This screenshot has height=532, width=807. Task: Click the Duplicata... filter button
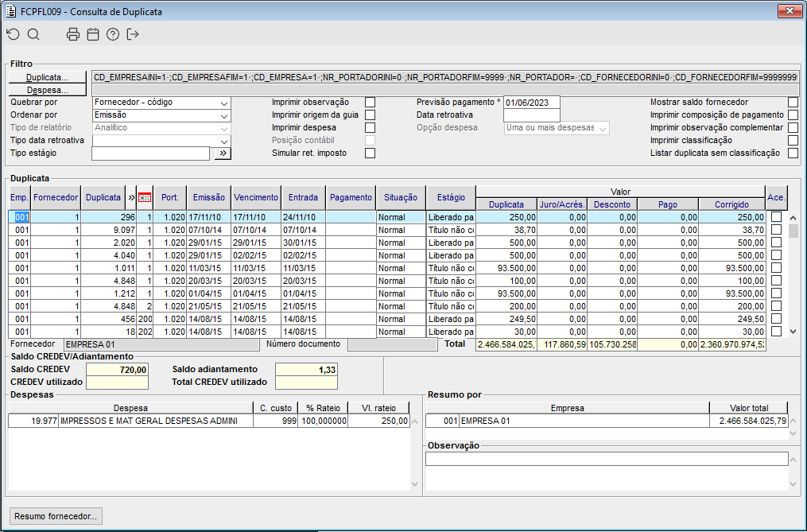pos(47,77)
